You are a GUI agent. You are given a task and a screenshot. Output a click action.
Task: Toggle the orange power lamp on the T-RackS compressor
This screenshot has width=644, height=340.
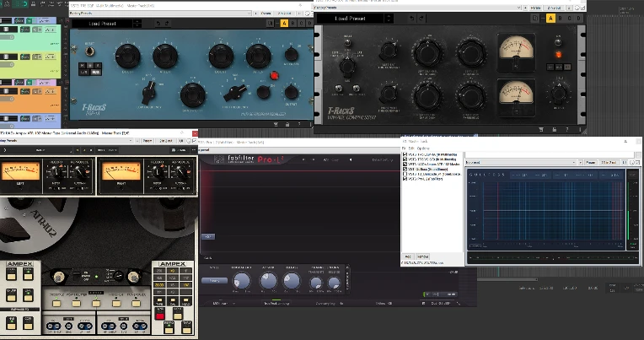pos(555,55)
